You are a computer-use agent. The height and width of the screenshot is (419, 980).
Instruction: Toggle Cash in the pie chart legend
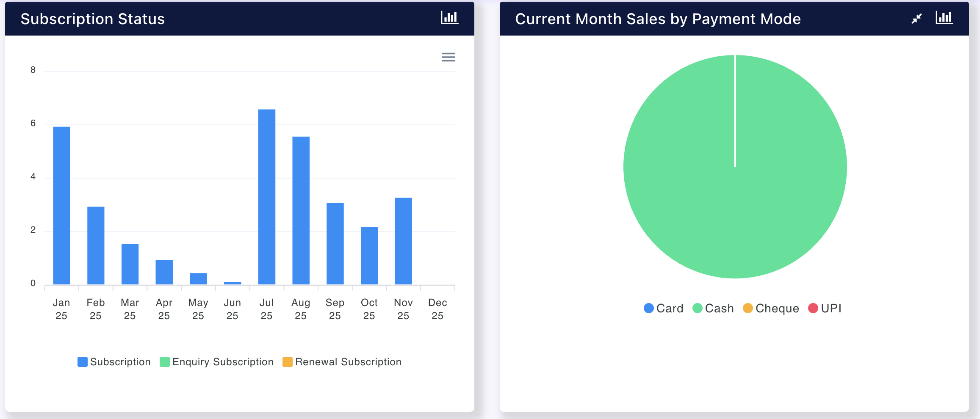coord(713,308)
